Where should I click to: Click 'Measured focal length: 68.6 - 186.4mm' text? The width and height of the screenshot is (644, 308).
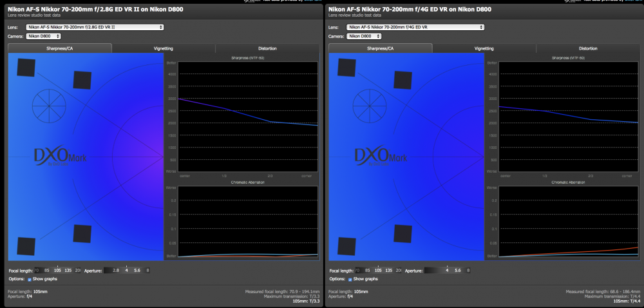pos(603,292)
